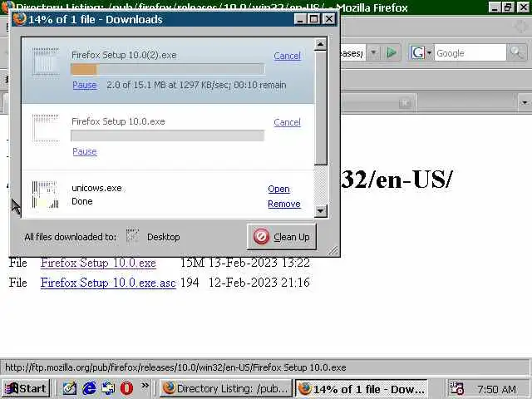532x399 pixels.
Task: Click the progress bar of Firefox Setup 10.0(2).exe
Action: point(168,69)
